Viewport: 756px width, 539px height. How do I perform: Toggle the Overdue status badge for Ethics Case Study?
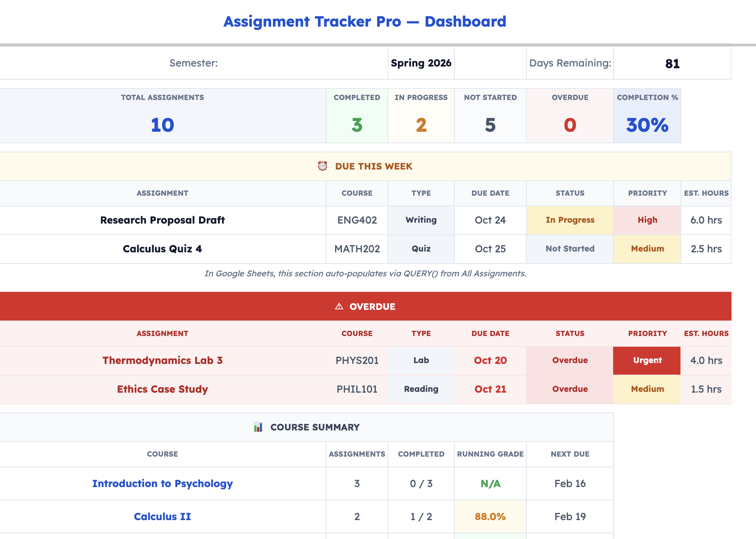click(570, 389)
